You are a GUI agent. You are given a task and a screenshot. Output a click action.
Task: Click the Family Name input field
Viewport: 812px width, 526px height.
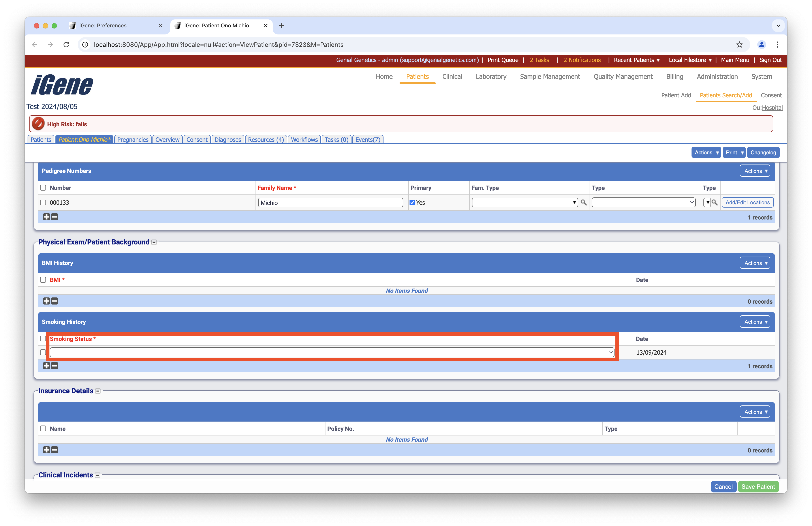tap(330, 203)
